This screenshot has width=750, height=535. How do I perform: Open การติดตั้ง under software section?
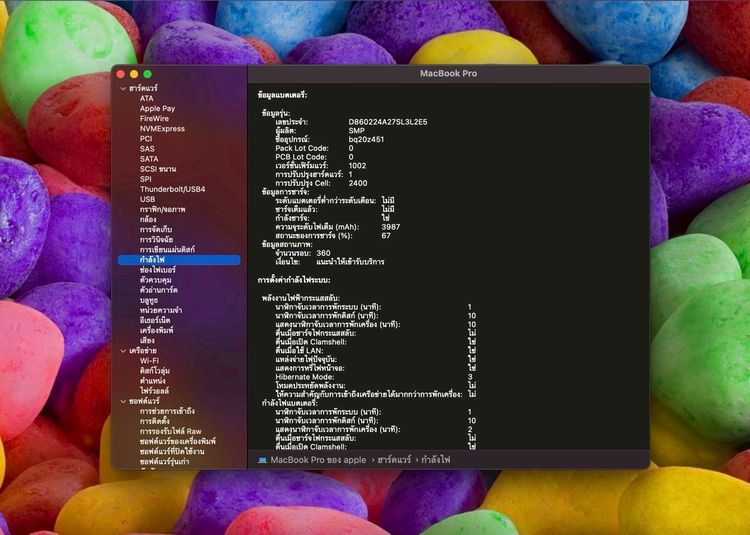154,421
